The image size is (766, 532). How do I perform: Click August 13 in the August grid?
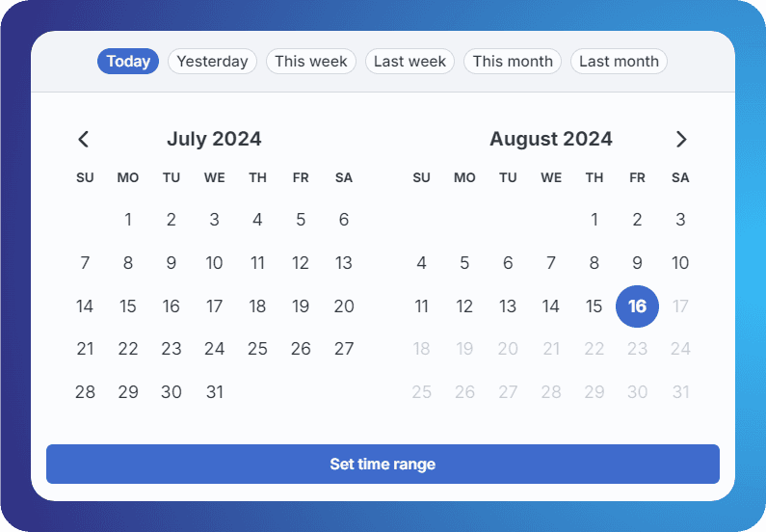click(x=508, y=306)
